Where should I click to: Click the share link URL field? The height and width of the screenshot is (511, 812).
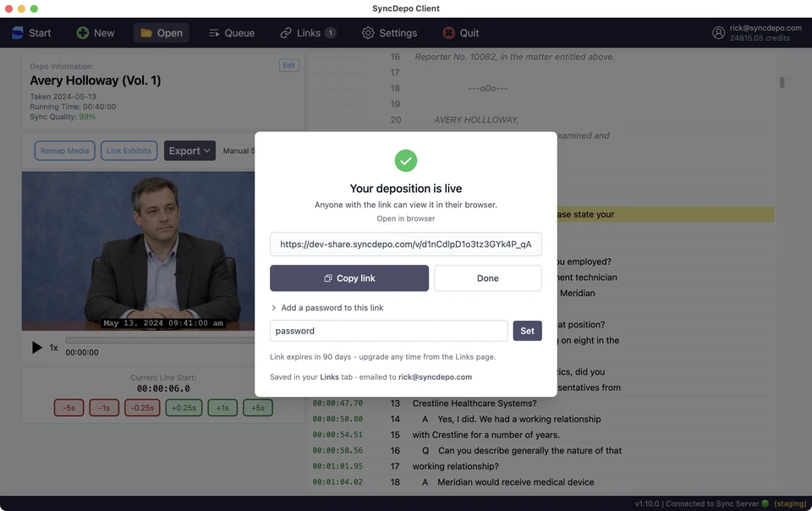406,244
